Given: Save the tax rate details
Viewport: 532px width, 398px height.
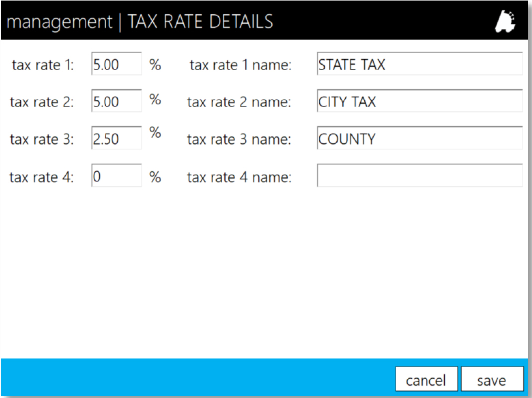Looking at the screenshot, I should (x=492, y=379).
